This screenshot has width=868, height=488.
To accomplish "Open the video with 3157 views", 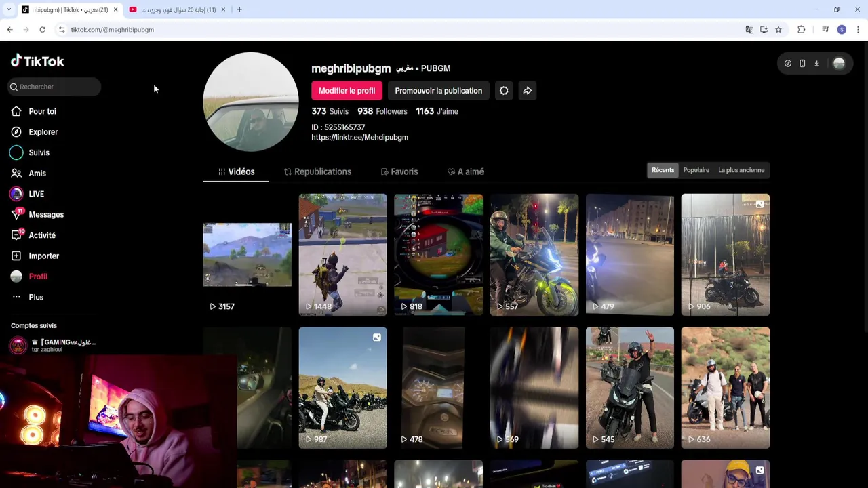I will [247, 255].
